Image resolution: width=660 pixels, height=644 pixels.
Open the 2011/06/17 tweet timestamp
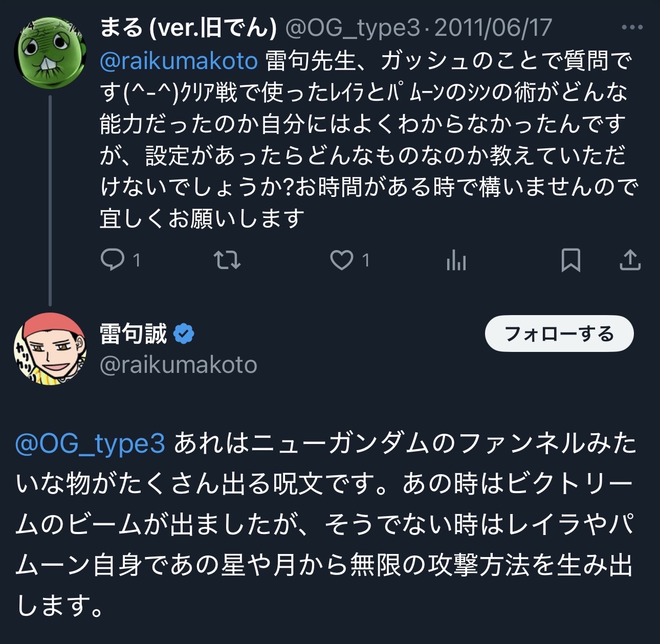click(x=493, y=28)
